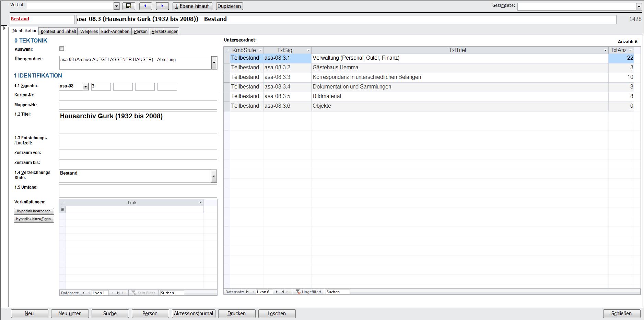Click the save floppy disk icon

(129, 6)
